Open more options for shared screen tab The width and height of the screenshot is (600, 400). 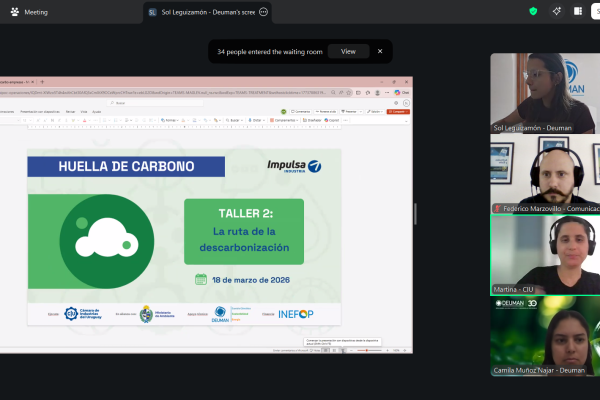coord(263,12)
